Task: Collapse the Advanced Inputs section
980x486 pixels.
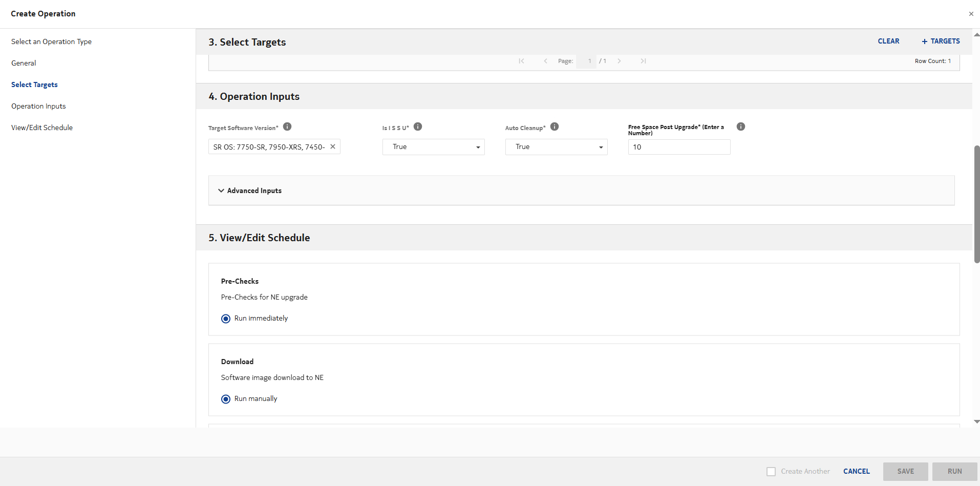Action: point(221,191)
